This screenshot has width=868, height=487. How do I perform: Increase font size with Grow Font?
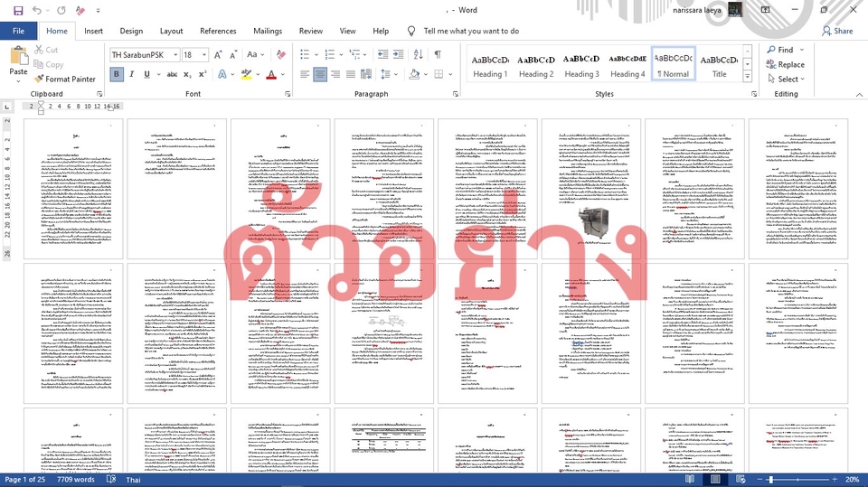point(218,55)
